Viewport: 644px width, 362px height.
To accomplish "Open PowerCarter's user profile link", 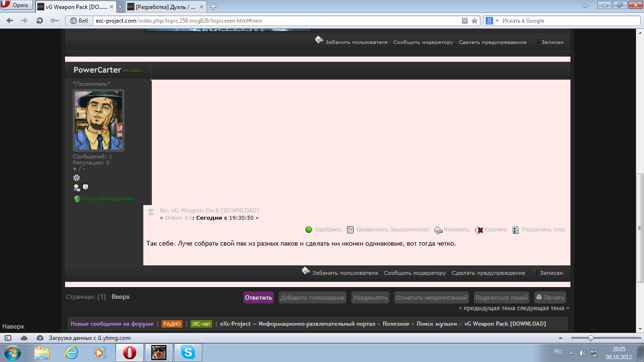I will tap(97, 70).
